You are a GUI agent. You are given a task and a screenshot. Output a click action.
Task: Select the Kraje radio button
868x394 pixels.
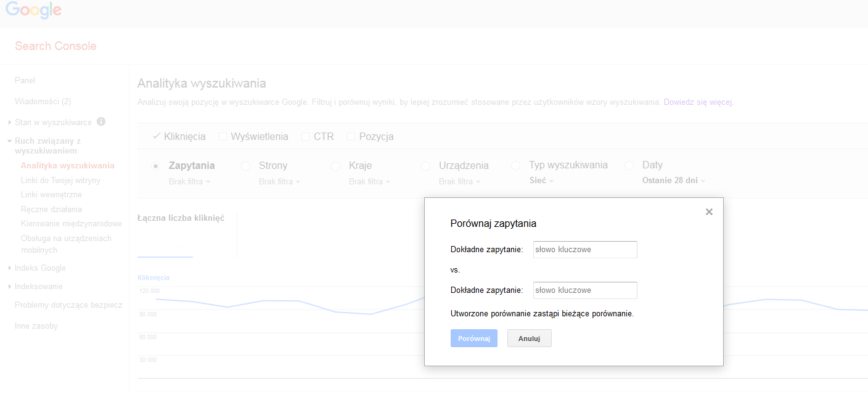(x=336, y=166)
